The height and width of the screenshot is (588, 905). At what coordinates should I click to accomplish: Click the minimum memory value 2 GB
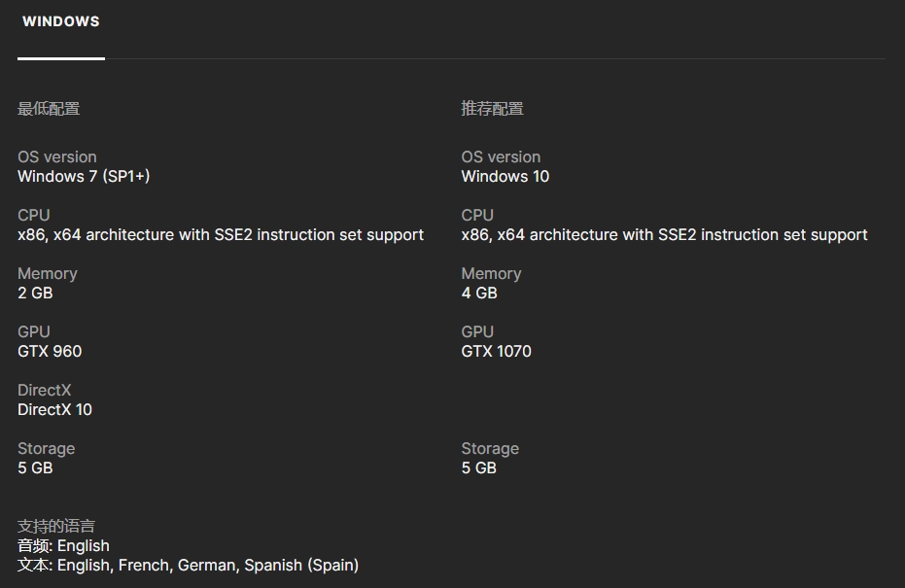35,294
